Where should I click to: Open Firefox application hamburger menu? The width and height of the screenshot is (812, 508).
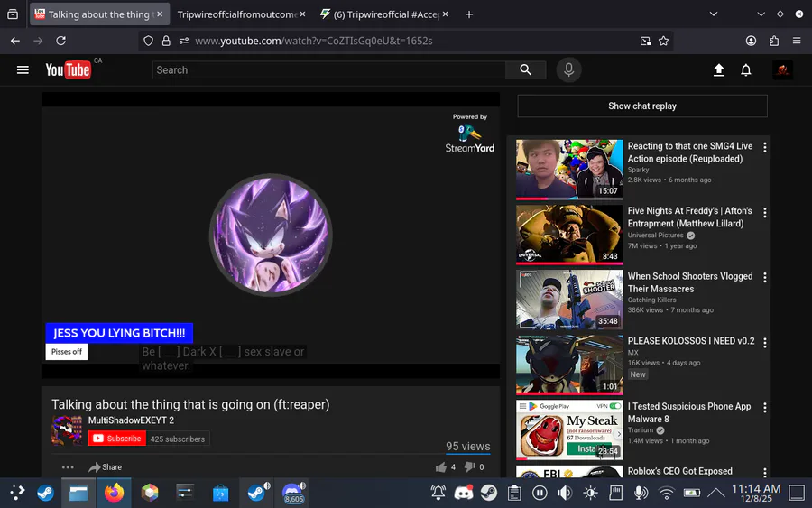pyautogui.click(x=797, y=41)
